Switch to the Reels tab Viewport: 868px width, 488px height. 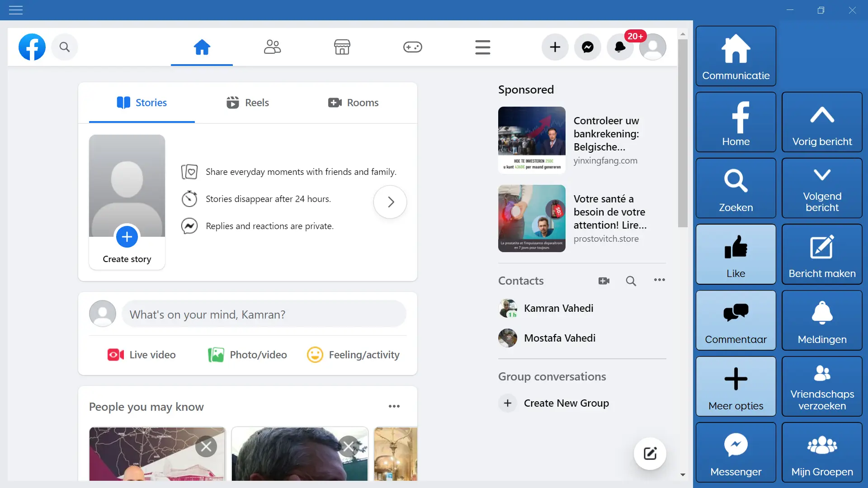(248, 103)
